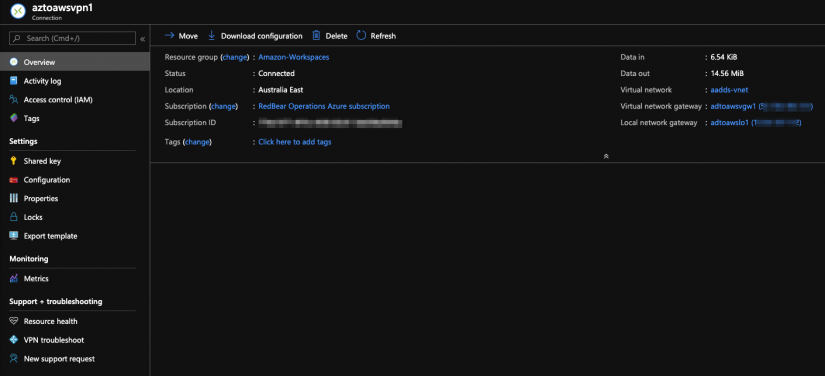This screenshot has height=376, width=825.
Task: Click the Properties bars icon
Action: pyautogui.click(x=14, y=199)
